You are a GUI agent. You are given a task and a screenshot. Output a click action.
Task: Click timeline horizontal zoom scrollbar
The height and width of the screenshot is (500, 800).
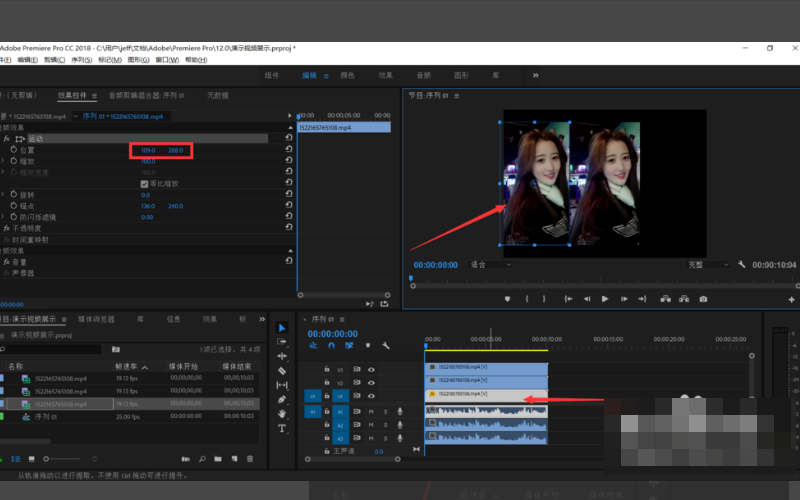(x=352, y=459)
